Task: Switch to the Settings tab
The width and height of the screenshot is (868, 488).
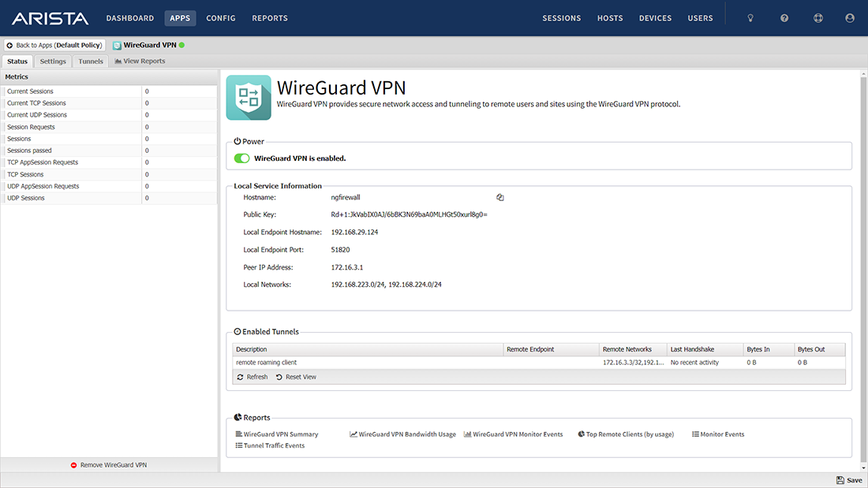Action: 53,61
